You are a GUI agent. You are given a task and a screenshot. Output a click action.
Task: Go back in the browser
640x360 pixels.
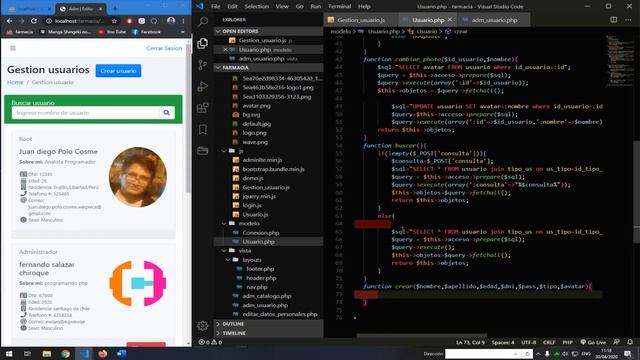click(9, 21)
